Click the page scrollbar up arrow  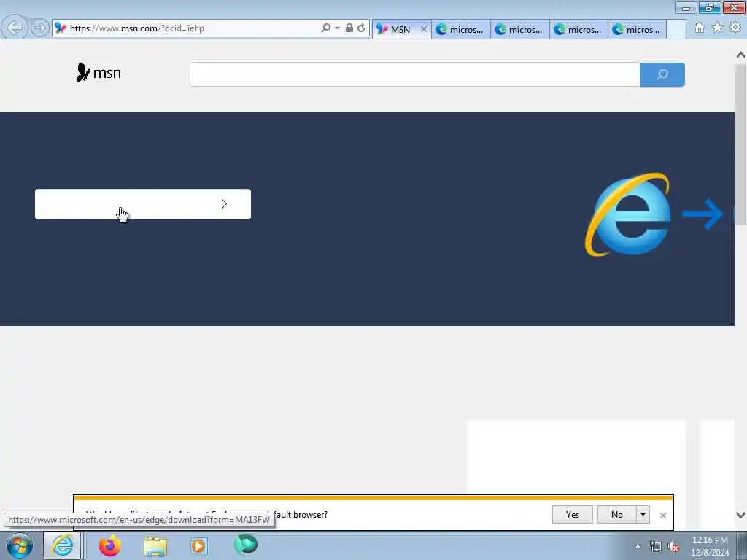(x=740, y=55)
